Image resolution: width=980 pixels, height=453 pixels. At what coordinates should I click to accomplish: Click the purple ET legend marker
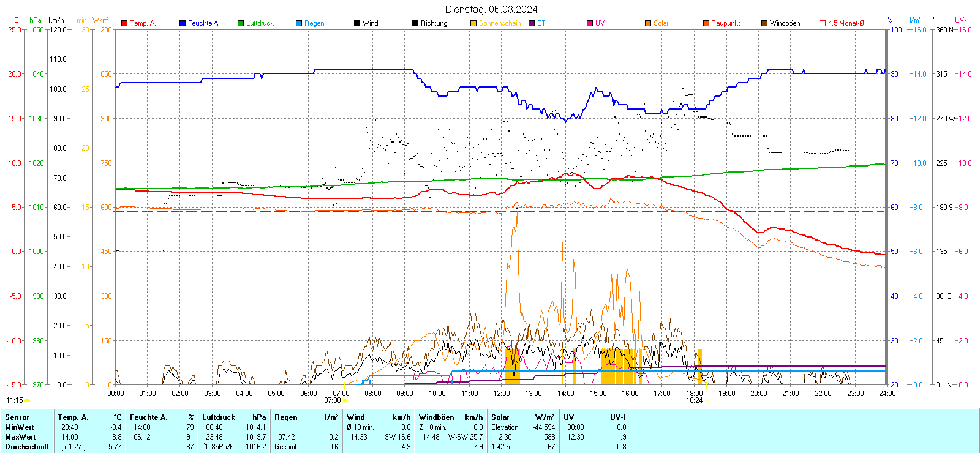click(532, 23)
